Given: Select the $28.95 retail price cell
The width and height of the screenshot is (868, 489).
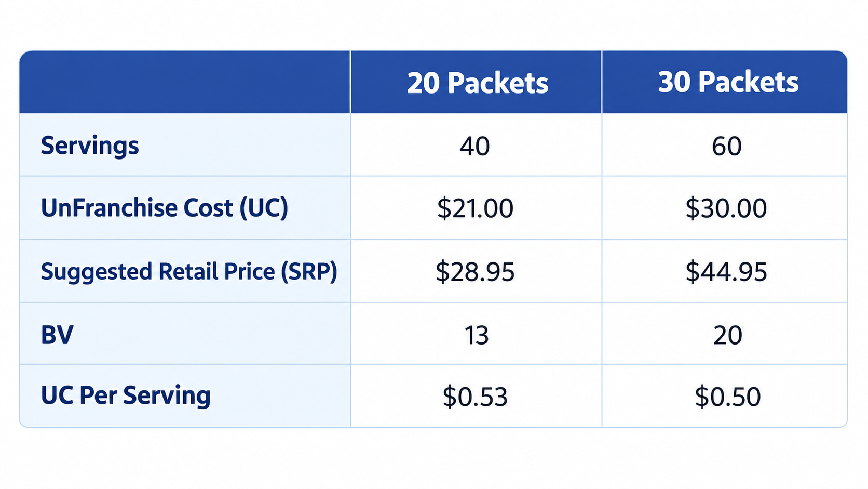Looking at the screenshot, I should (x=475, y=272).
